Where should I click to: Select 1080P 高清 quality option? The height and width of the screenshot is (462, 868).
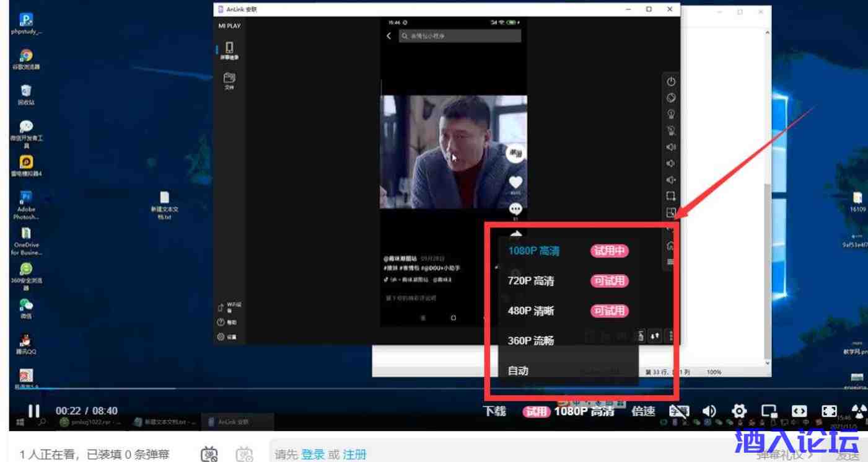coord(568,251)
